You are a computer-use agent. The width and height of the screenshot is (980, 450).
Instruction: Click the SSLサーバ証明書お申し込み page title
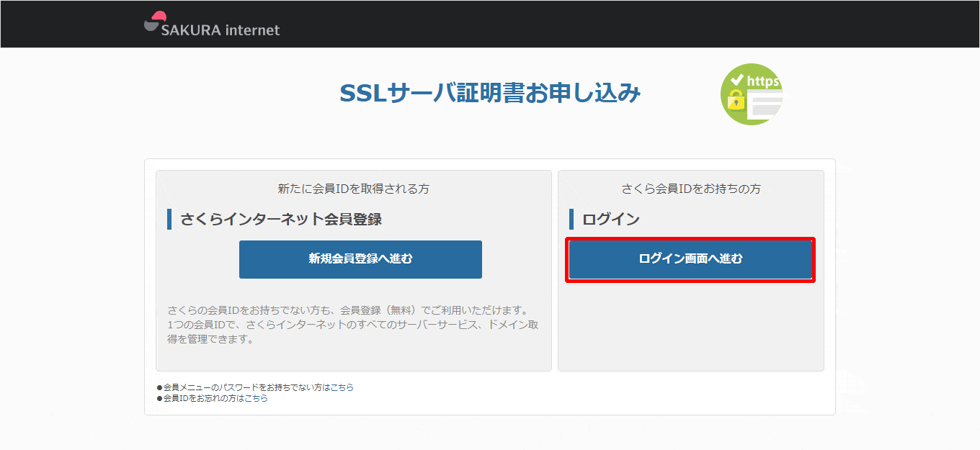pos(490,94)
